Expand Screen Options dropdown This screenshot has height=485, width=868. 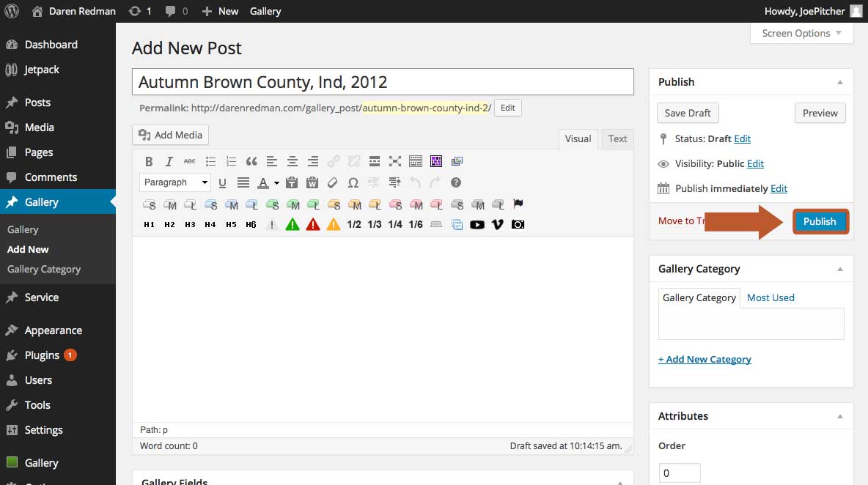801,33
